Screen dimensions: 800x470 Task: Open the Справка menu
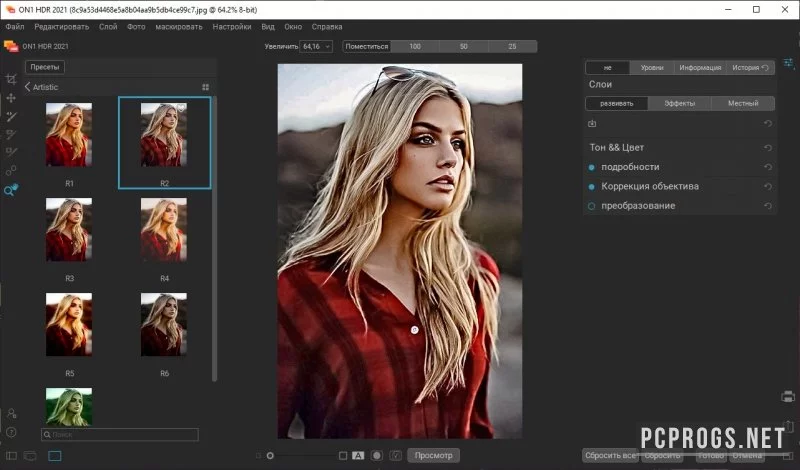(327, 27)
